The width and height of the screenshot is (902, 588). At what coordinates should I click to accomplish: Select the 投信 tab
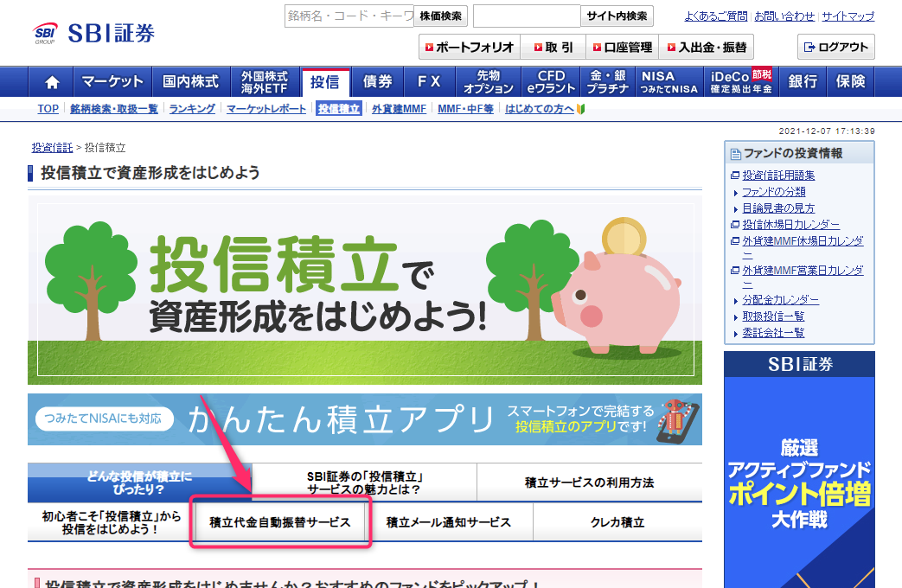pyautogui.click(x=325, y=82)
